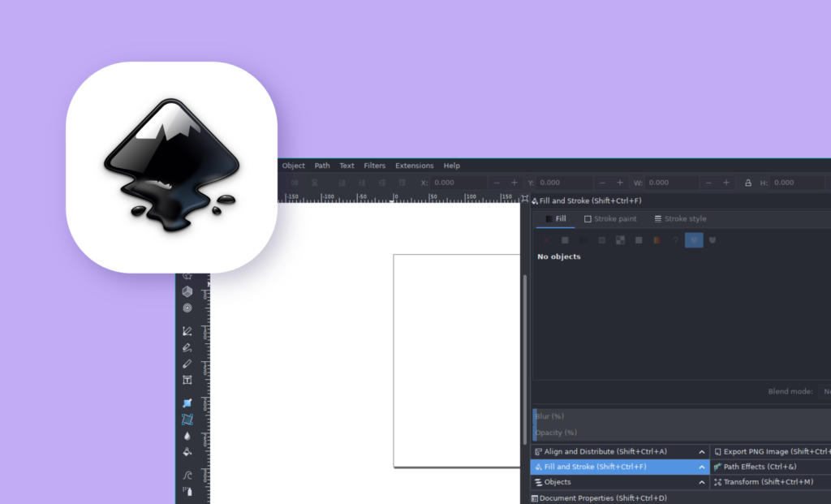
Task: Click the zoom icon at ruler corner
Action: 525,199
